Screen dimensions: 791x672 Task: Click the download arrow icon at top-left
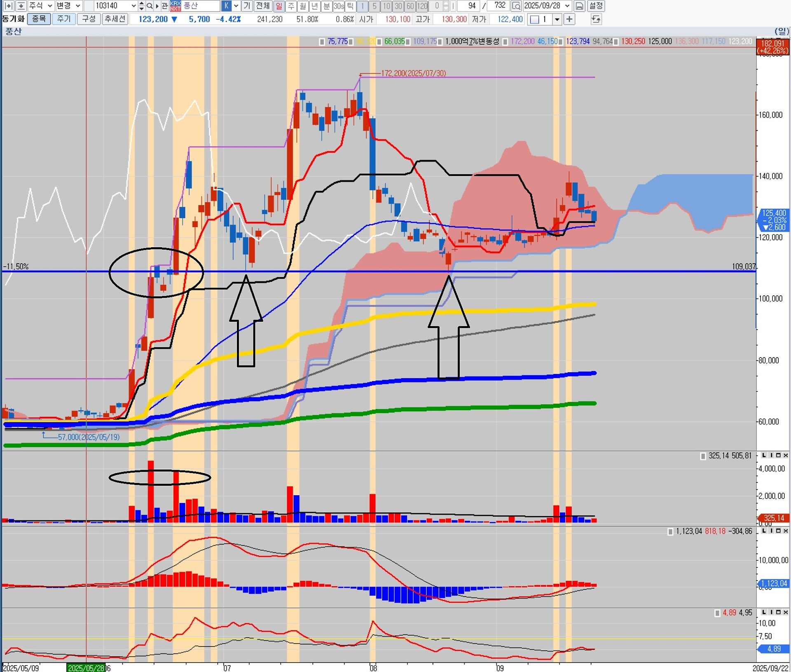click(21, 6)
